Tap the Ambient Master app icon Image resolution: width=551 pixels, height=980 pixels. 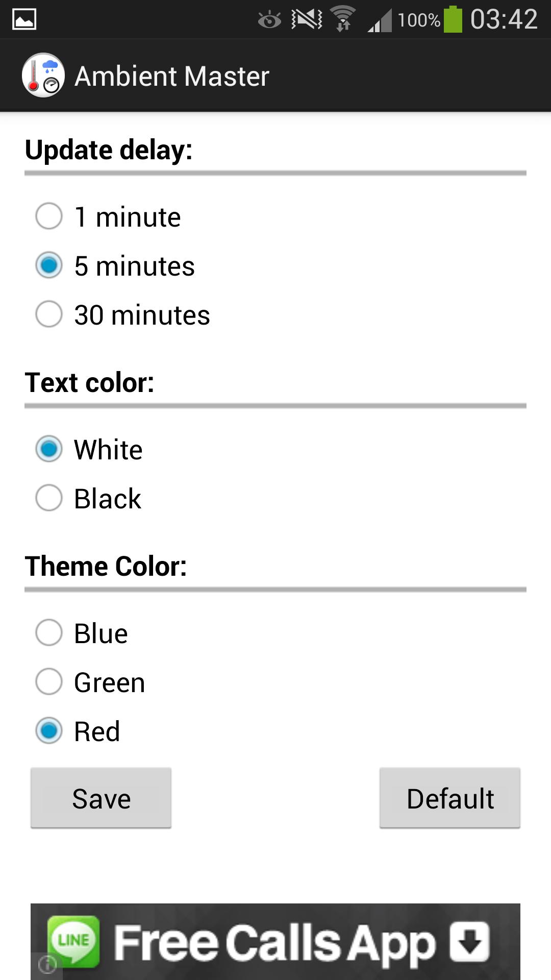click(x=43, y=76)
